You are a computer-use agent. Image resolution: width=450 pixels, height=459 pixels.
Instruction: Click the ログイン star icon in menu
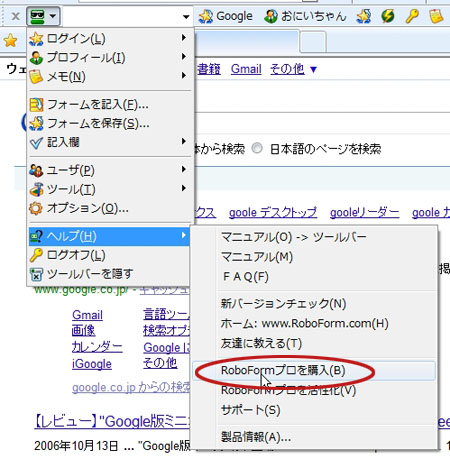(x=36, y=39)
